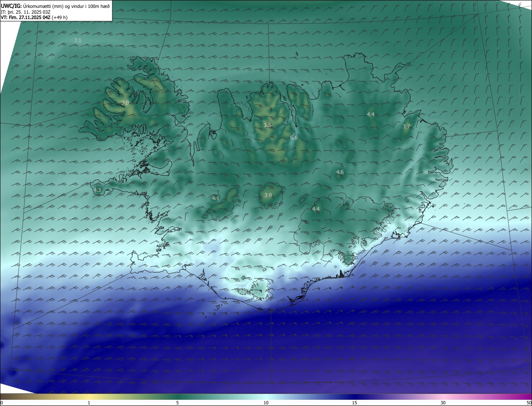Click the 5 tick on the colour scale

coord(177,403)
